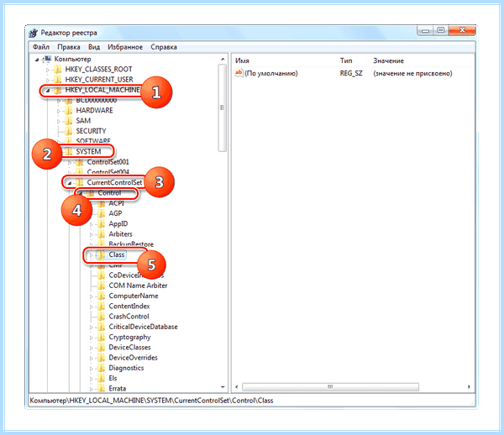The image size is (504, 435).
Task: Expand the CriticalDeviceDatabase key
Action: point(92,328)
